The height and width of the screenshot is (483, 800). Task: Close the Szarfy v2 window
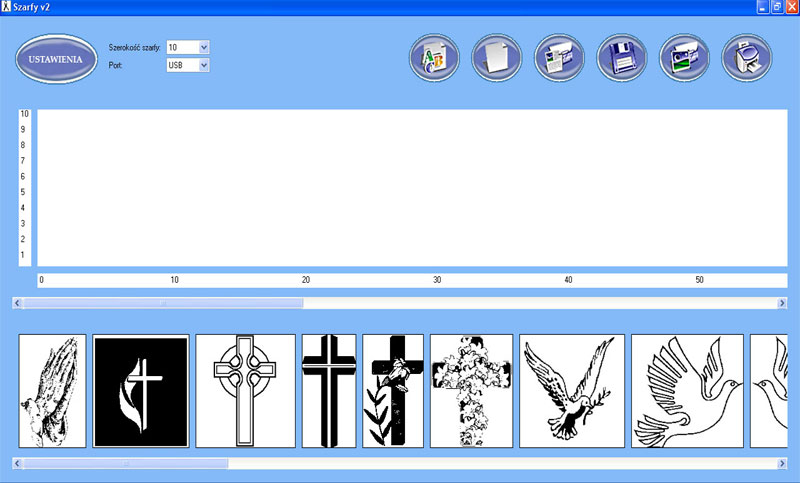792,7
